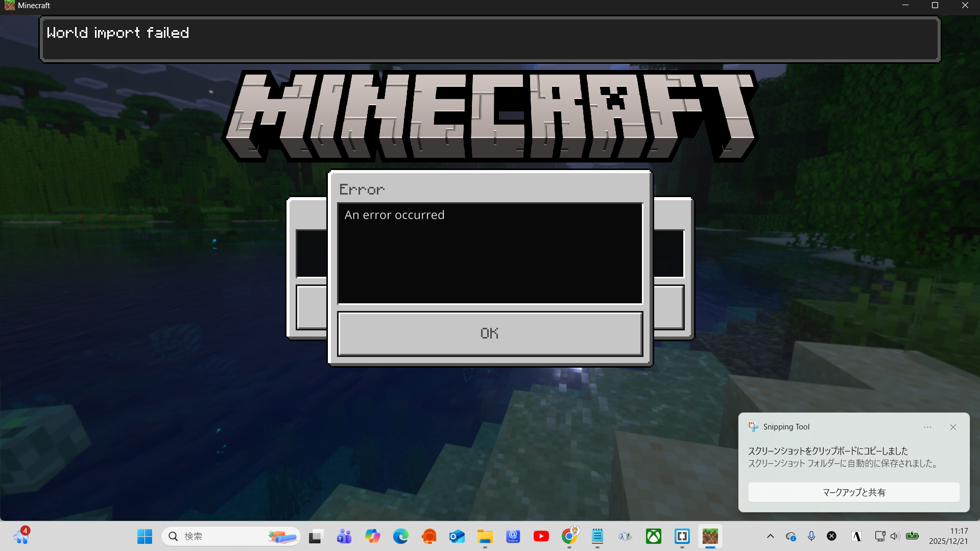The width and height of the screenshot is (980, 551).
Task: Open the network display tray icon
Action: click(x=879, y=536)
